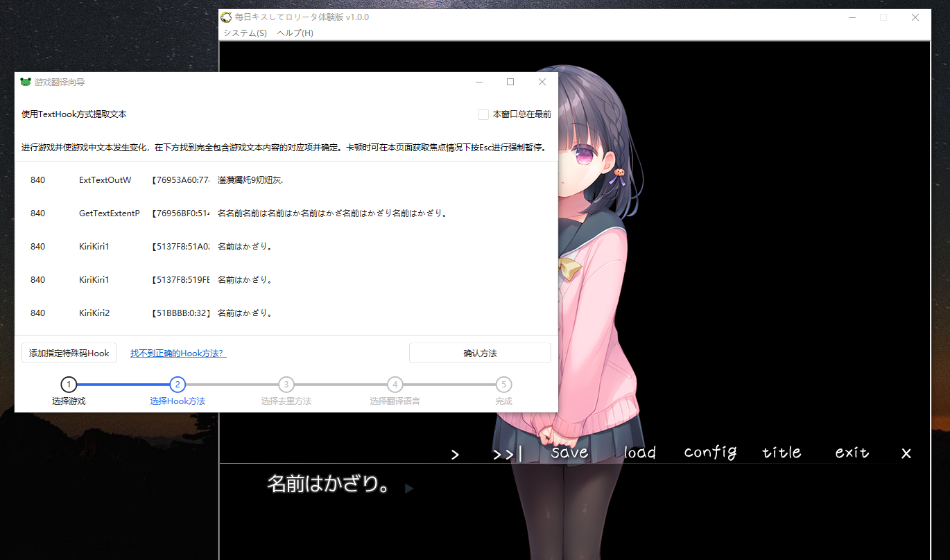Screen dimensions: 950x560
Task: Click 确认方法 button
Action: click(x=480, y=353)
